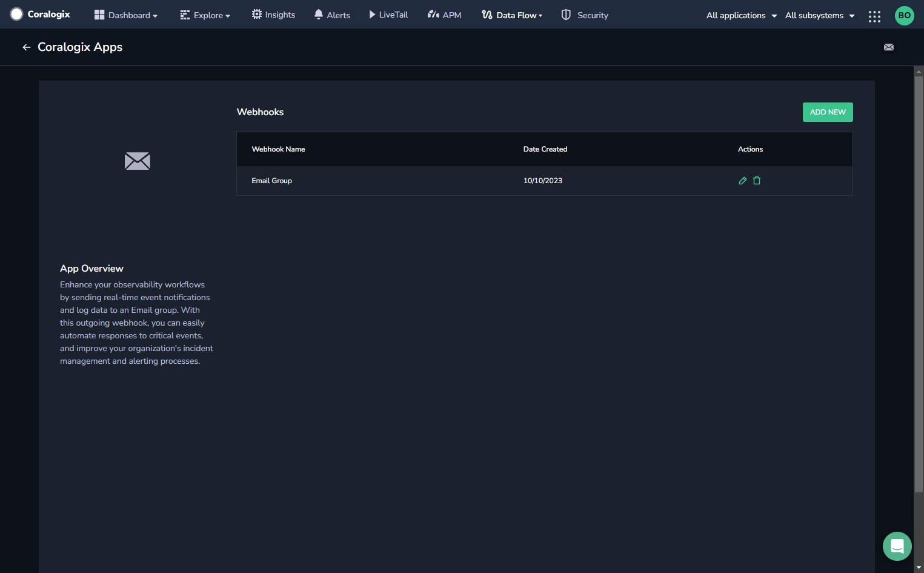Click the Coralogix logo
This screenshot has height=573, width=924.
coord(40,14)
